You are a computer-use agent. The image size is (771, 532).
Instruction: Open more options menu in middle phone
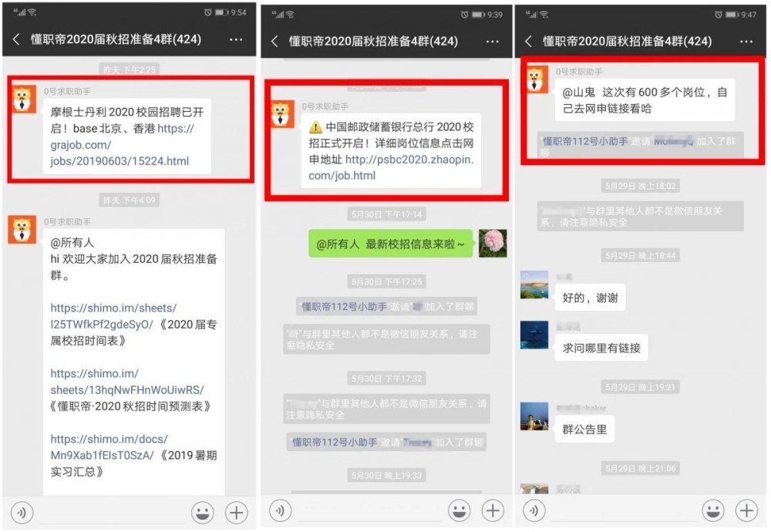click(x=492, y=42)
